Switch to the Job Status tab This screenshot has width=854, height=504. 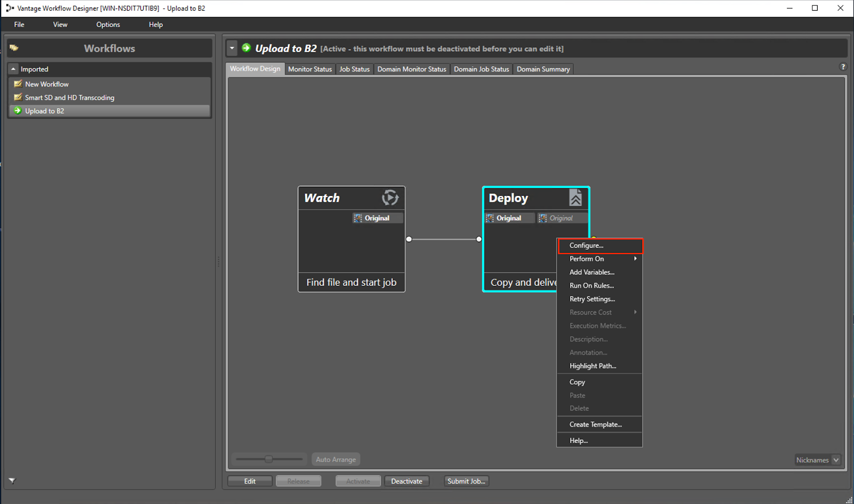pyautogui.click(x=354, y=69)
